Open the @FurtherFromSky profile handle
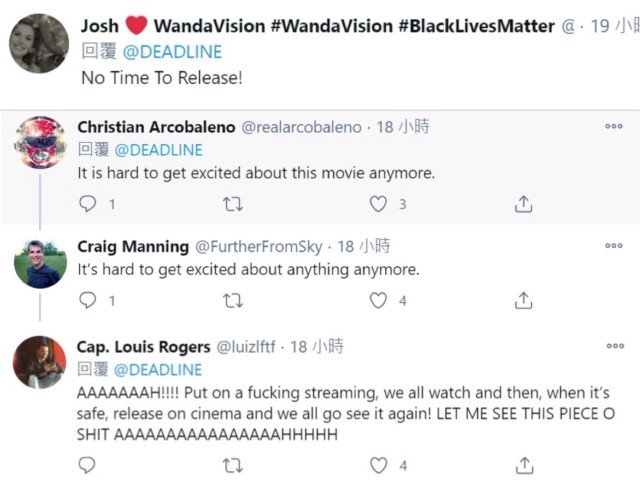This screenshot has width=640, height=481. 260,246
